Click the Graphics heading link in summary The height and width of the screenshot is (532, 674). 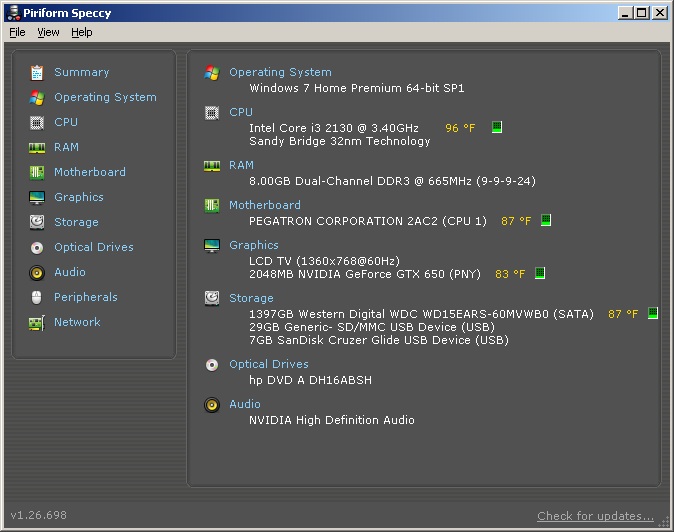(x=254, y=245)
